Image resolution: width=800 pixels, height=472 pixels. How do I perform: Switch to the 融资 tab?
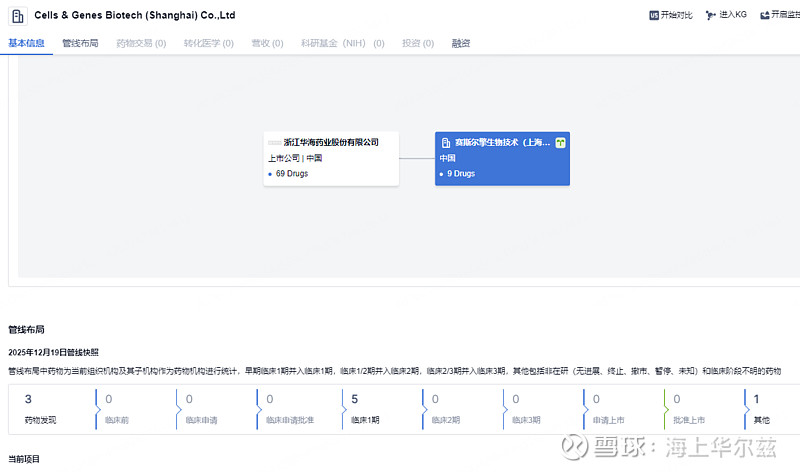(461, 43)
